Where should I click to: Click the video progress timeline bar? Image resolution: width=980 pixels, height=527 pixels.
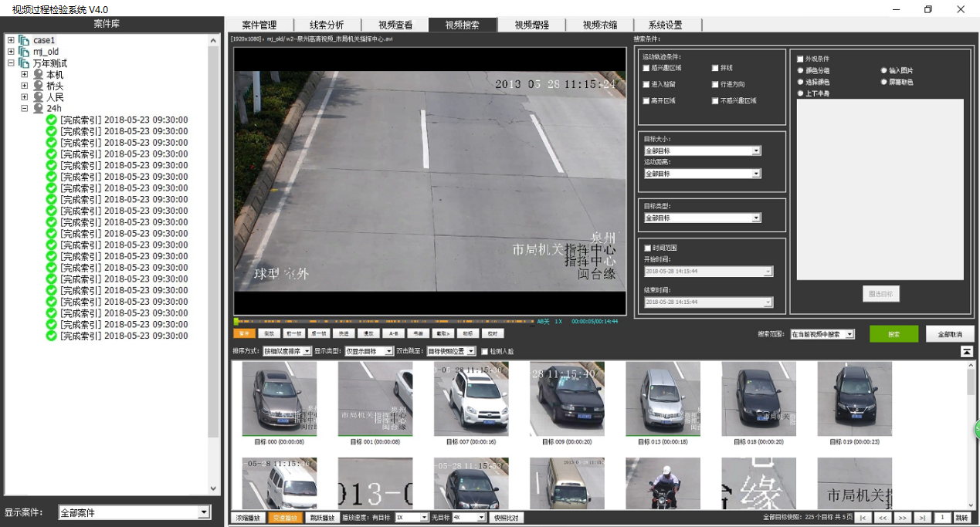click(386, 321)
